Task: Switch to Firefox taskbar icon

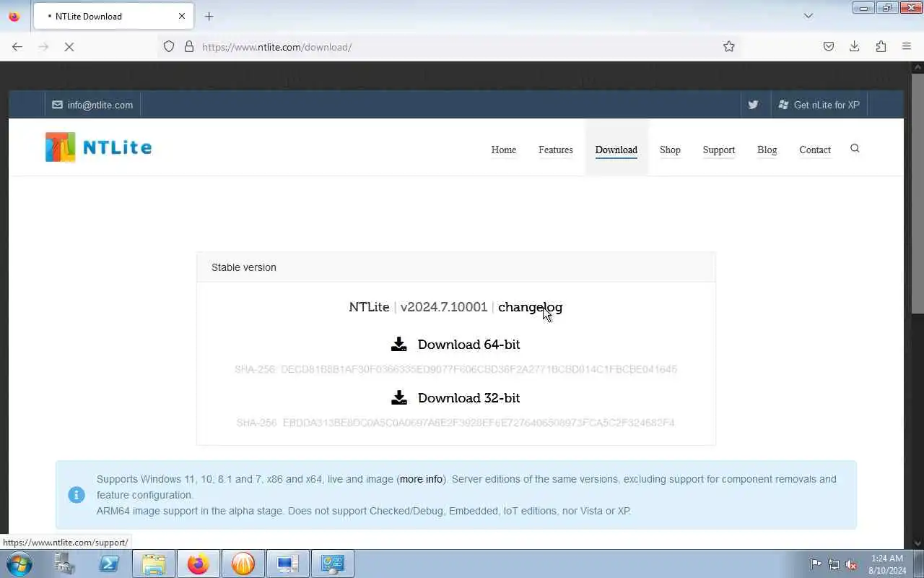Action: (x=198, y=564)
